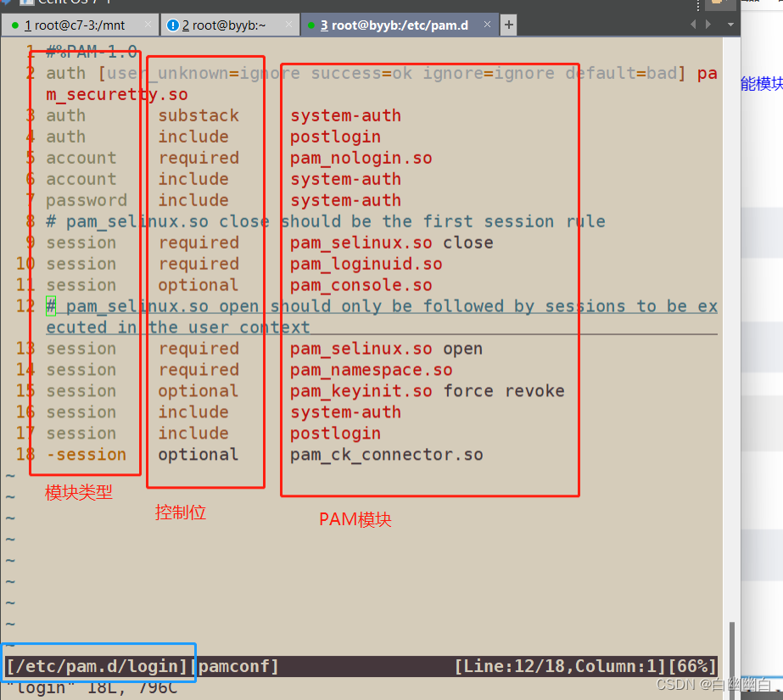
Task: Switch to tab 1 root@c7-3:/mnt
Action: coord(80,25)
